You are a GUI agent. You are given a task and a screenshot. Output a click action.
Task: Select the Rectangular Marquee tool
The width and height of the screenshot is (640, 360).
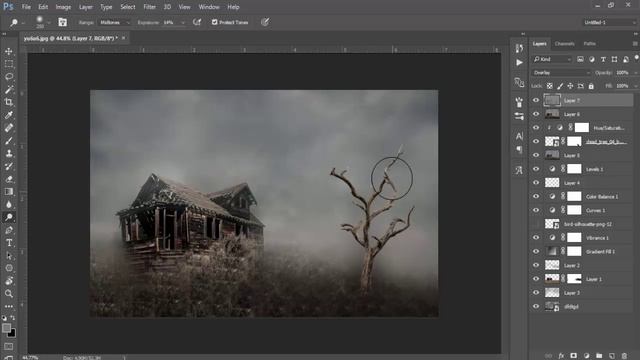9,64
